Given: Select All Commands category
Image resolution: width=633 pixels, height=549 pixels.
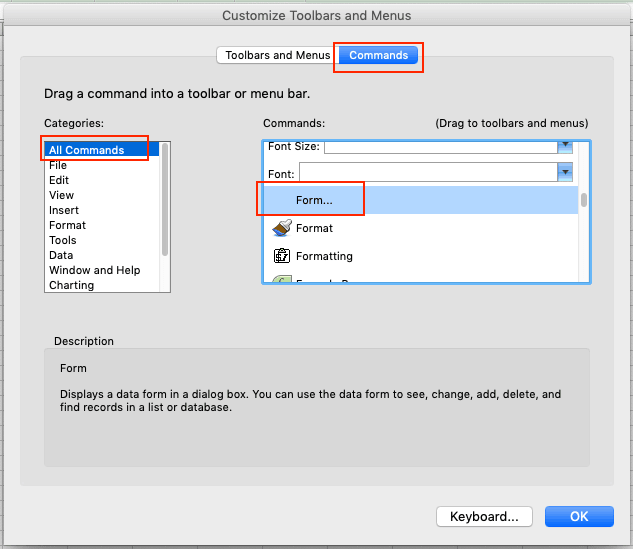Looking at the screenshot, I should (x=87, y=150).
